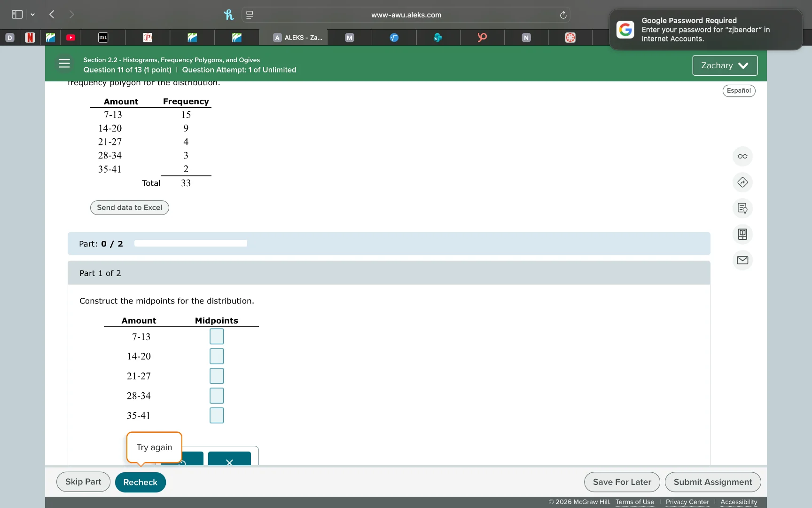The height and width of the screenshot is (508, 812).
Task: Open the e-book reader icon in sidebar
Action: point(742,234)
